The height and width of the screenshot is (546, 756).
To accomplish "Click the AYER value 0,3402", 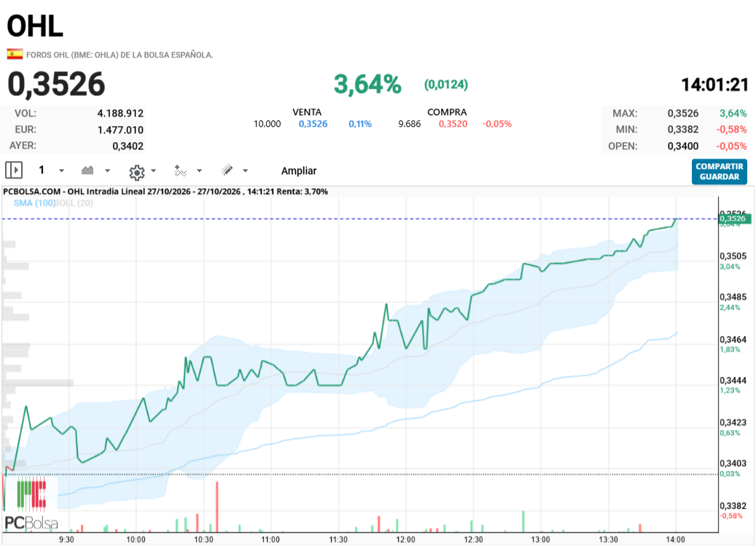I will click(128, 146).
